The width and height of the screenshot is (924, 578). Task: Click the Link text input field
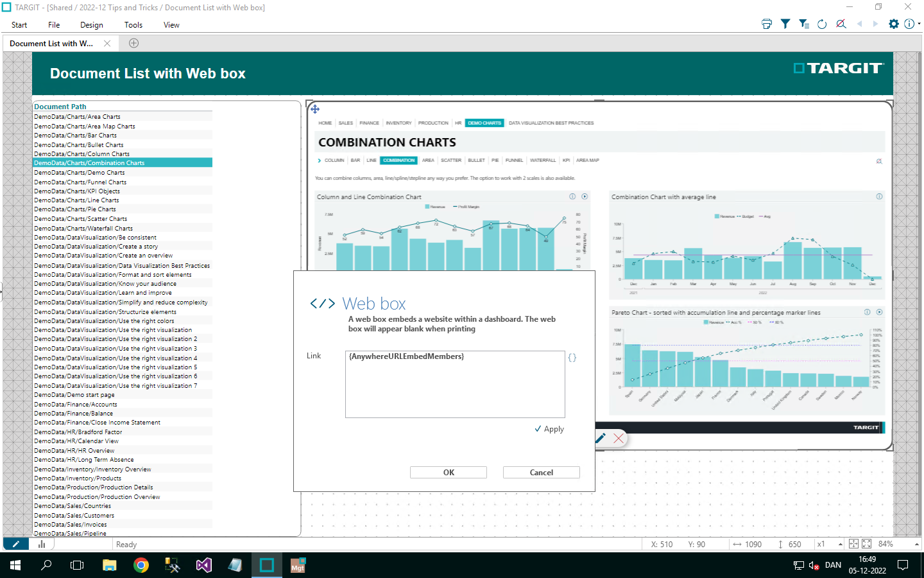coord(455,384)
